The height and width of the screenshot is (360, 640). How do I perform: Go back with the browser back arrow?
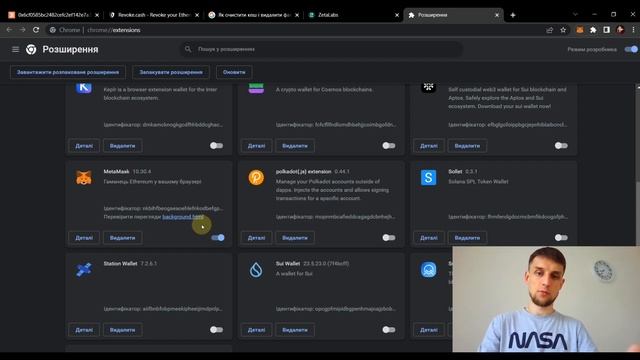point(9,30)
